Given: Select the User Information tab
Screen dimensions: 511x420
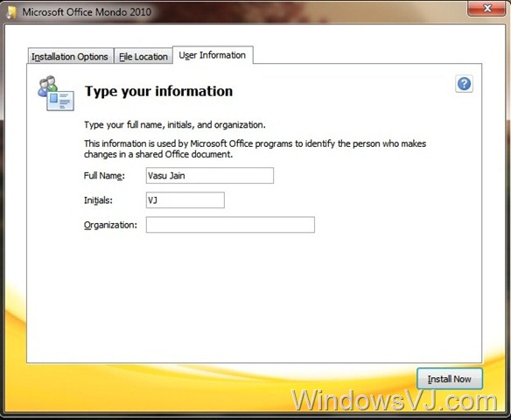Looking at the screenshot, I should [x=213, y=55].
